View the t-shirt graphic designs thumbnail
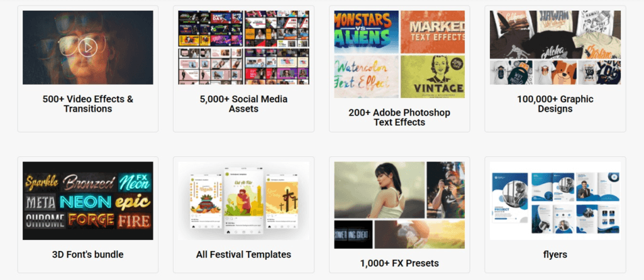 555,47
